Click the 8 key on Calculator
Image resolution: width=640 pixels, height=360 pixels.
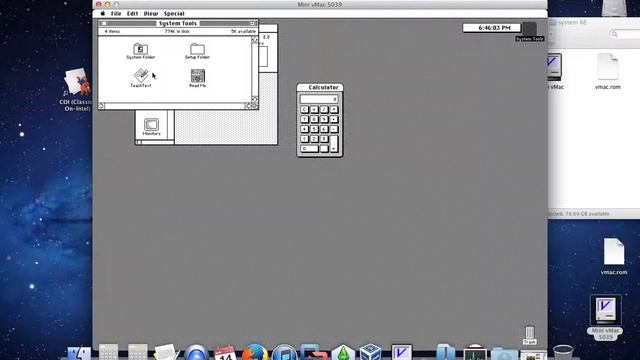pyautogui.click(x=314, y=119)
